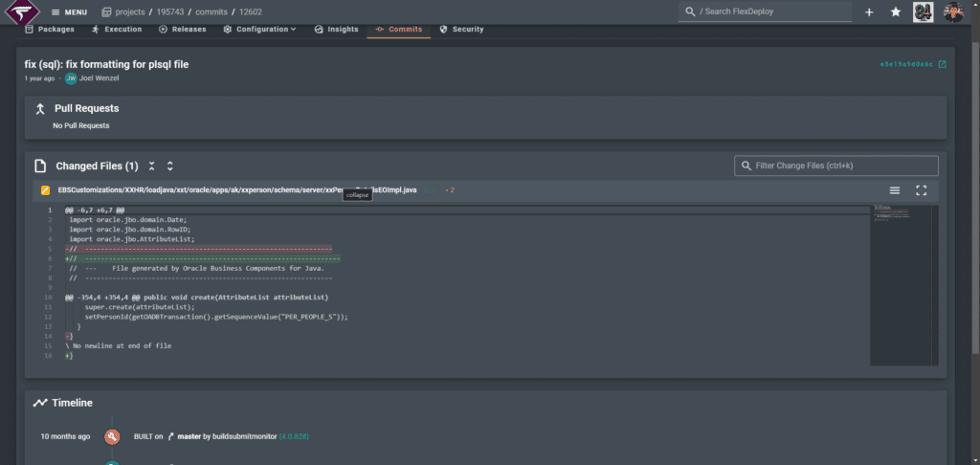
Task: Click master branch name in timeline
Action: coord(189,436)
